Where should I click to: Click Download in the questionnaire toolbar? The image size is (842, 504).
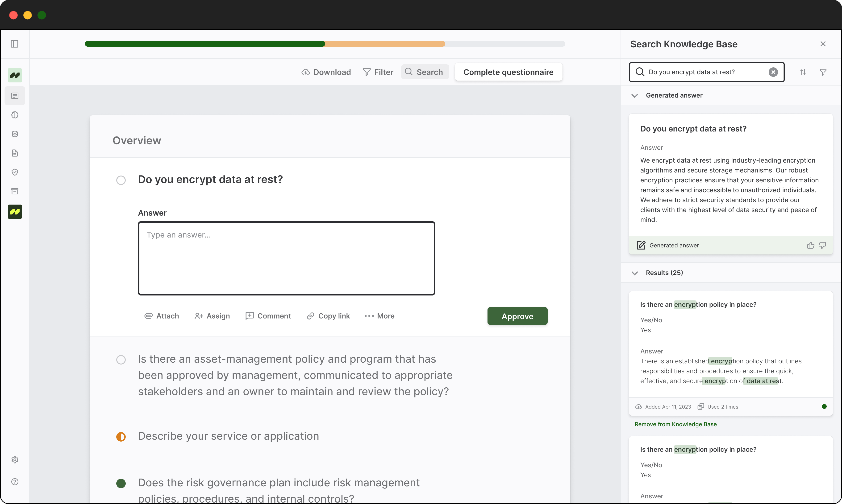tap(326, 72)
